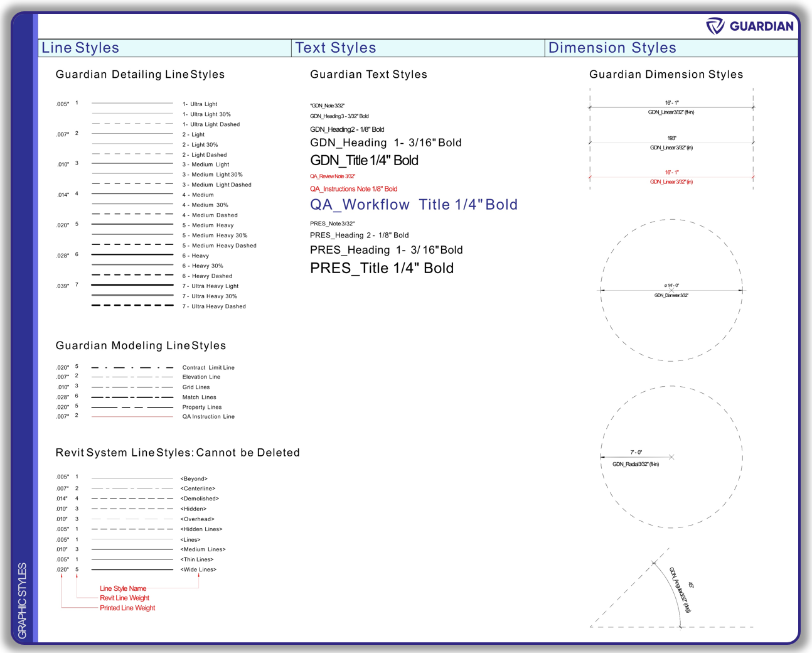Image resolution: width=812 pixels, height=653 pixels.
Task: Choose the "4 - Medium Dashed" label
Action: (210, 215)
